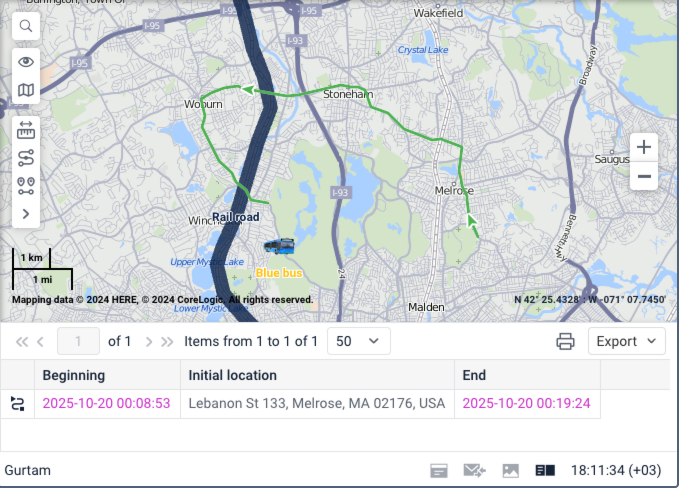Screen dimensions: 679x488
Task: Print the report table
Action: click(x=565, y=341)
